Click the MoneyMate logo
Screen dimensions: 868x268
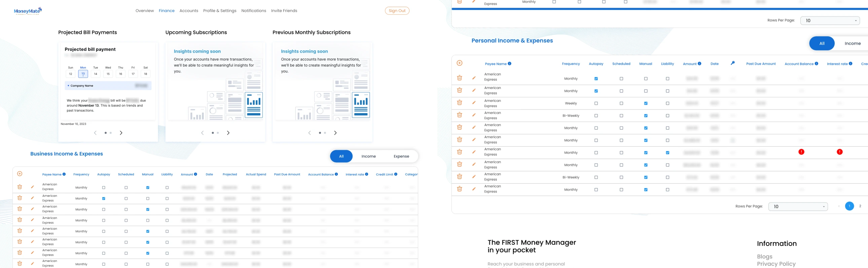pyautogui.click(x=28, y=11)
